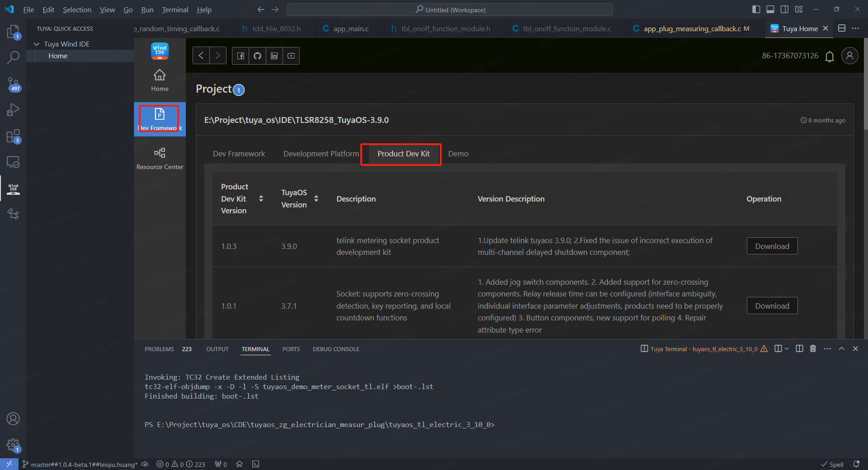The width and height of the screenshot is (868, 470).
Task: Open the user profile avatar icon
Action: click(850, 56)
